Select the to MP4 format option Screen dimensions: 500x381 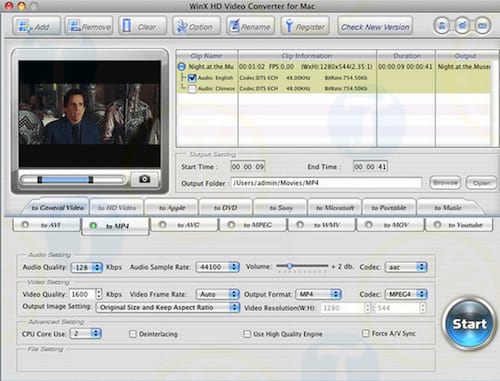point(115,226)
